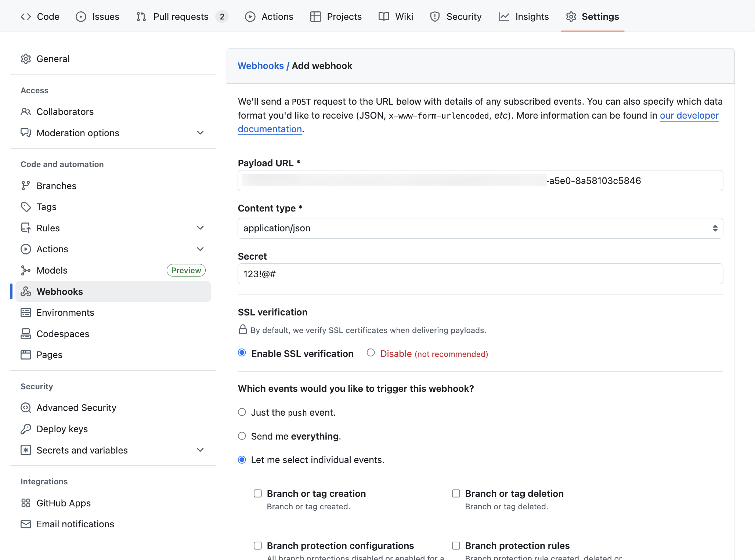
Task: Open Codespaces via its computer icon
Action: pyautogui.click(x=26, y=333)
